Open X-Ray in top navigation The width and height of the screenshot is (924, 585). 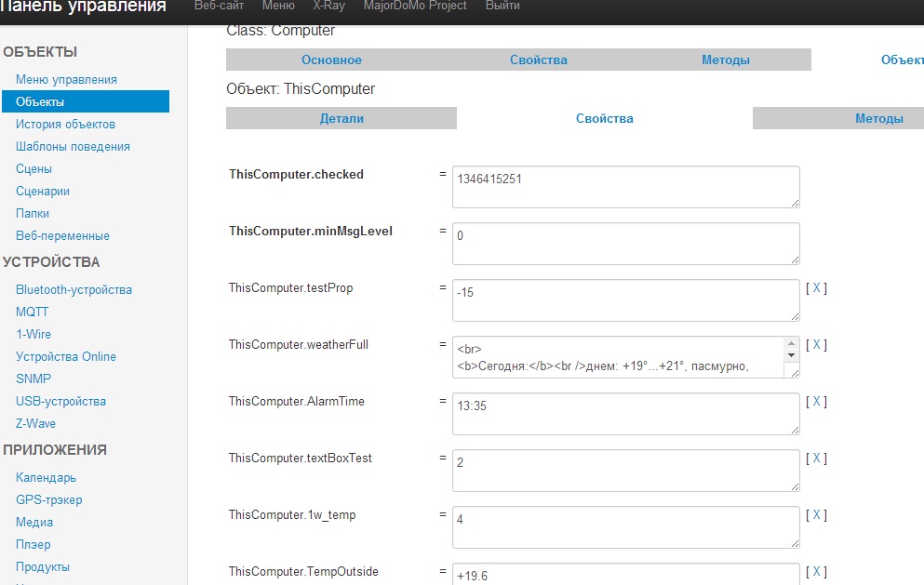(x=330, y=7)
